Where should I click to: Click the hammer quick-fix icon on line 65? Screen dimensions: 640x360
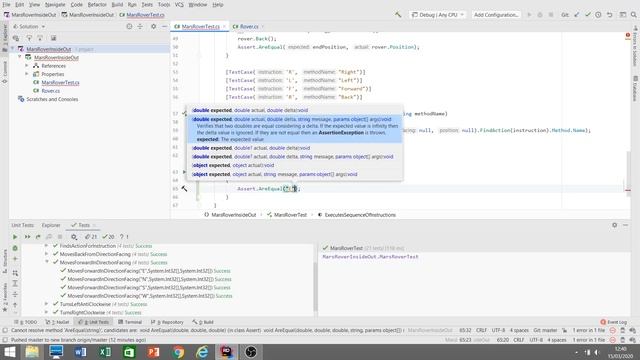184,189
